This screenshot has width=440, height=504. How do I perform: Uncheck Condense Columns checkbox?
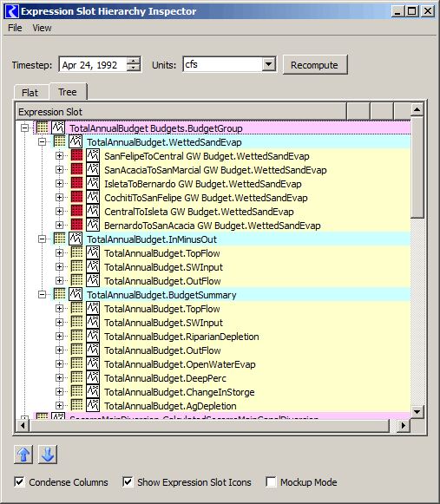click(x=19, y=481)
